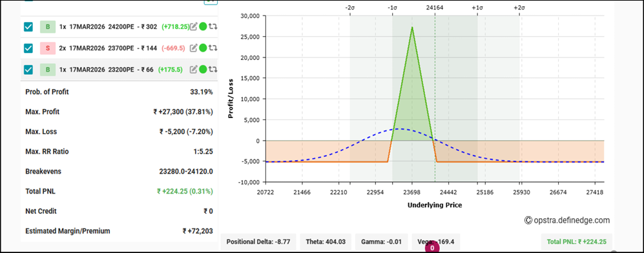Image resolution: width=644 pixels, height=253 pixels.
Task: Click the Underlying Price axis title
Action: pos(435,205)
